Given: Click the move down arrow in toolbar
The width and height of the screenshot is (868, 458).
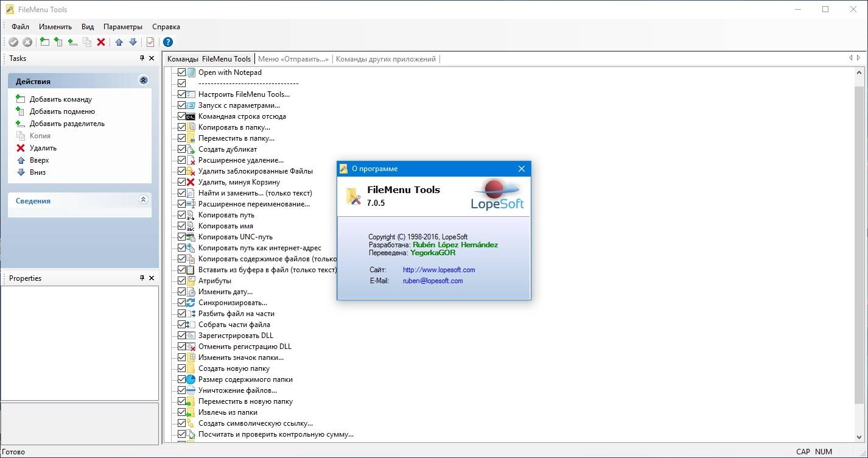Looking at the screenshot, I should tap(133, 42).
